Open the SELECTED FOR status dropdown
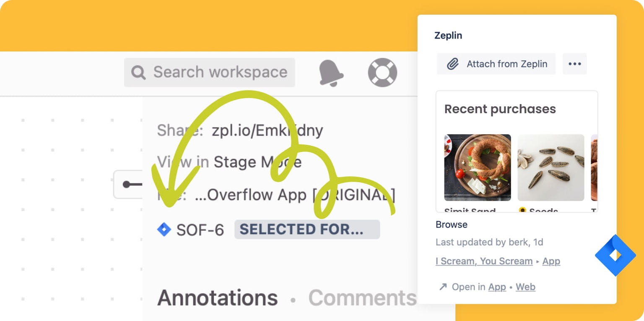 (x=307, y=229)
